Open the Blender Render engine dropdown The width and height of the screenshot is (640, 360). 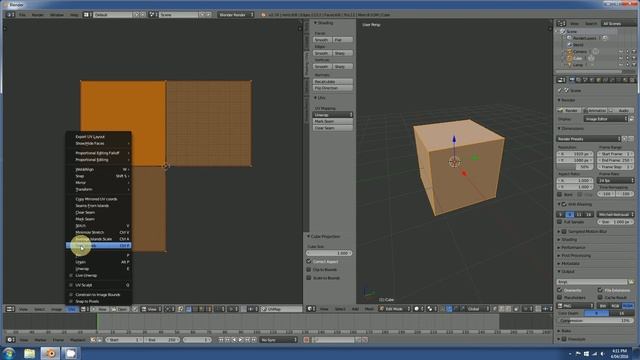coord(236,15)
